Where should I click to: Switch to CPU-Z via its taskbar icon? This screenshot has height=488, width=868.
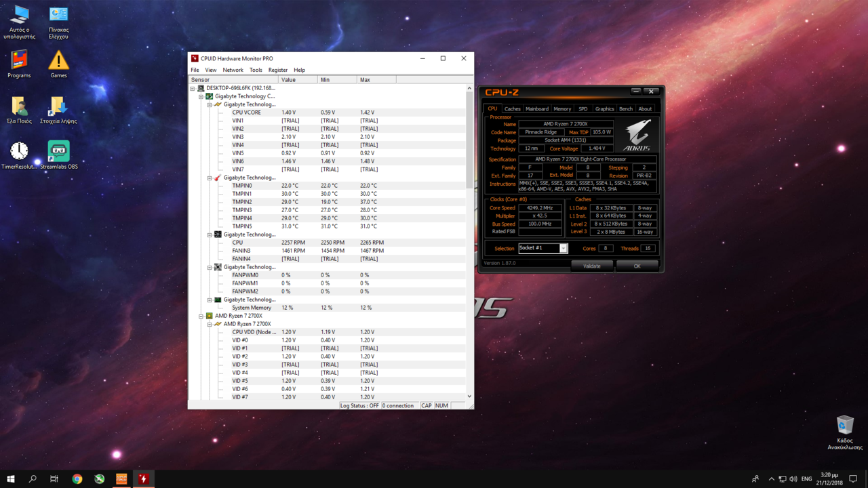pyautogui.click(x=121, y=479)
